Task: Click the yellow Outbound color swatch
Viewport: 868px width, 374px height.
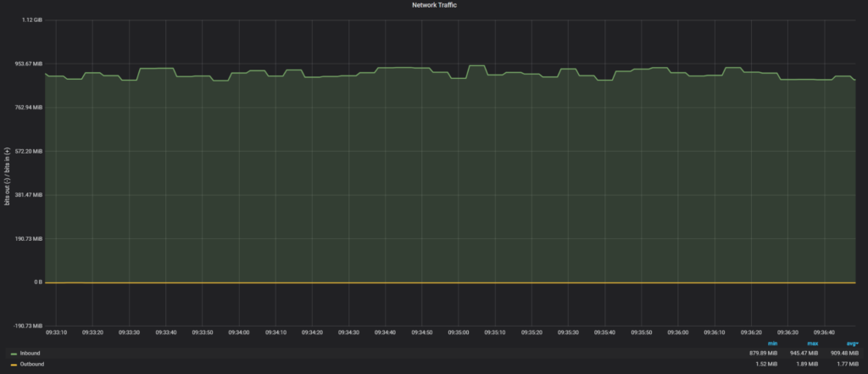Action: 14,365
